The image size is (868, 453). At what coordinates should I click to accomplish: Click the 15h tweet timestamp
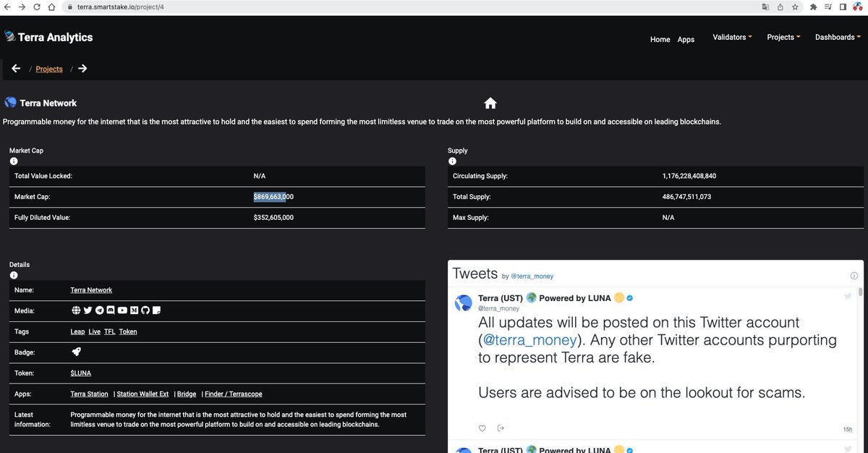point(848,429)
